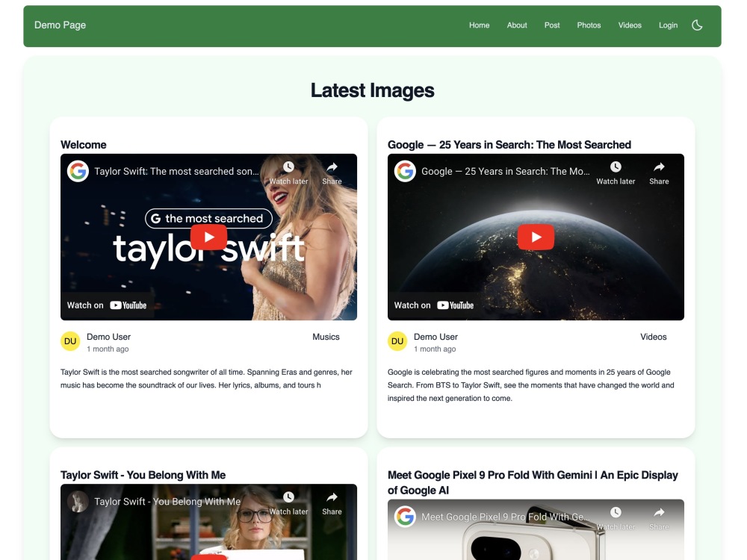The image size is (747, 560).
Task: Open video title 'Taylor Swift: The most searched son...'
Action: [176, 172]
